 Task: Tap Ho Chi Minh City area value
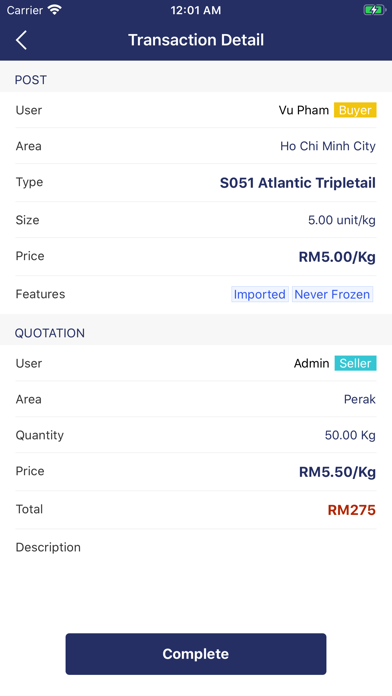pyautogui.click(x=328, y=146)
